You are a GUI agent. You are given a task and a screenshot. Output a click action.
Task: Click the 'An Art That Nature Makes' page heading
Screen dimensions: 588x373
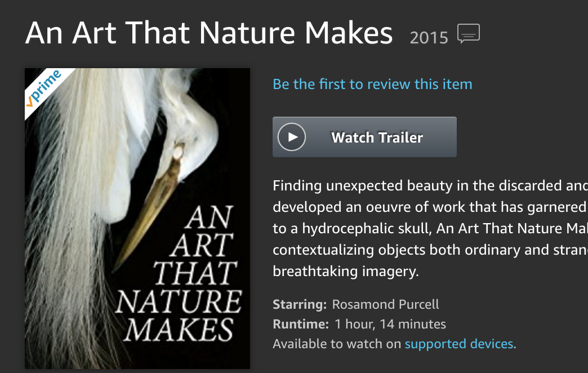[x=209, y=33]
